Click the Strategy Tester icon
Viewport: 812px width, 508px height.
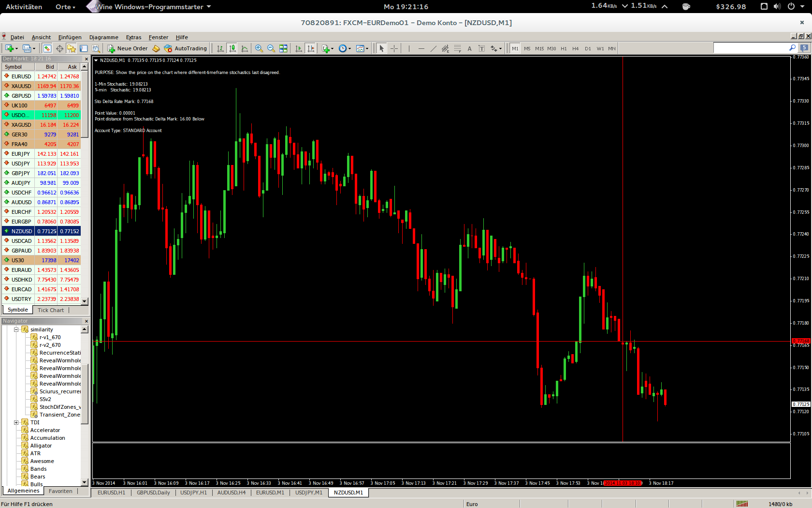pyautogui.click(x=96, y=48)
